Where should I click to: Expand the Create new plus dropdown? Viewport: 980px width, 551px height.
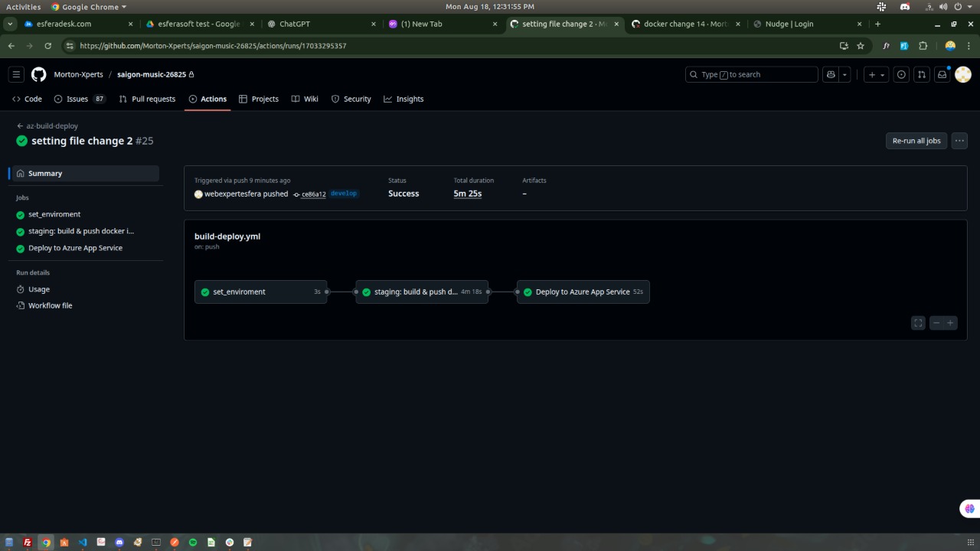point(876,74)
